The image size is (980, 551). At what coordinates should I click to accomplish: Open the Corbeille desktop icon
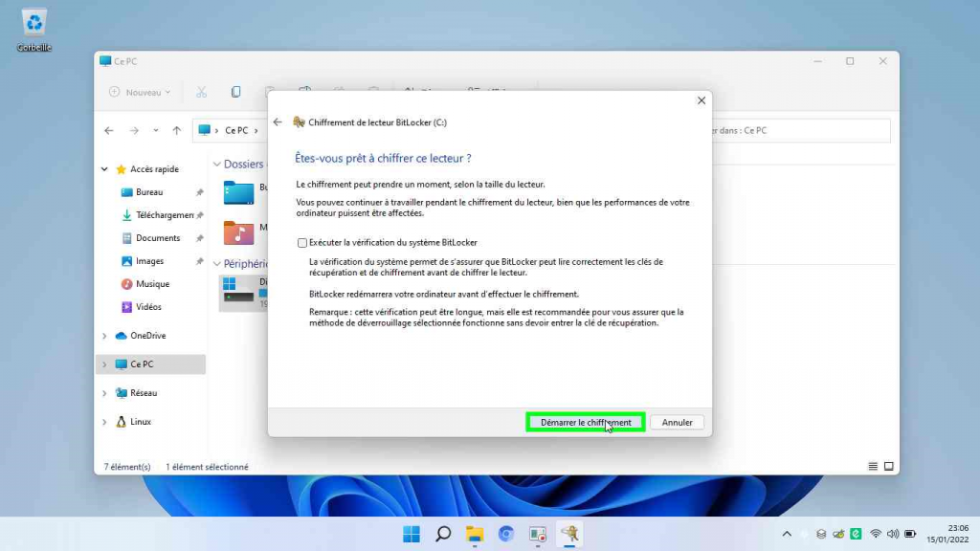pos(34,25)
